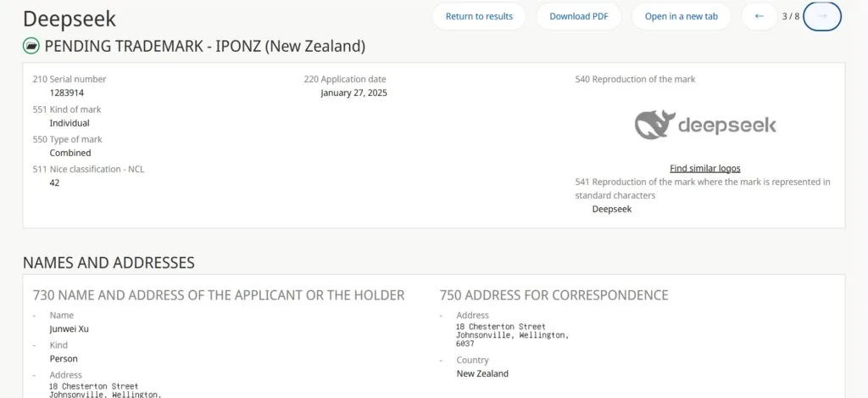Go to the next trademark record arrow
Screen dimensions: 868x398
(x=822, y=16)
